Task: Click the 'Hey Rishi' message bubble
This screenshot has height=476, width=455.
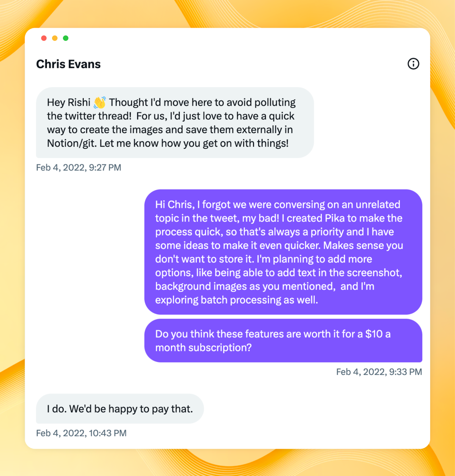Action: pos(175,123)
